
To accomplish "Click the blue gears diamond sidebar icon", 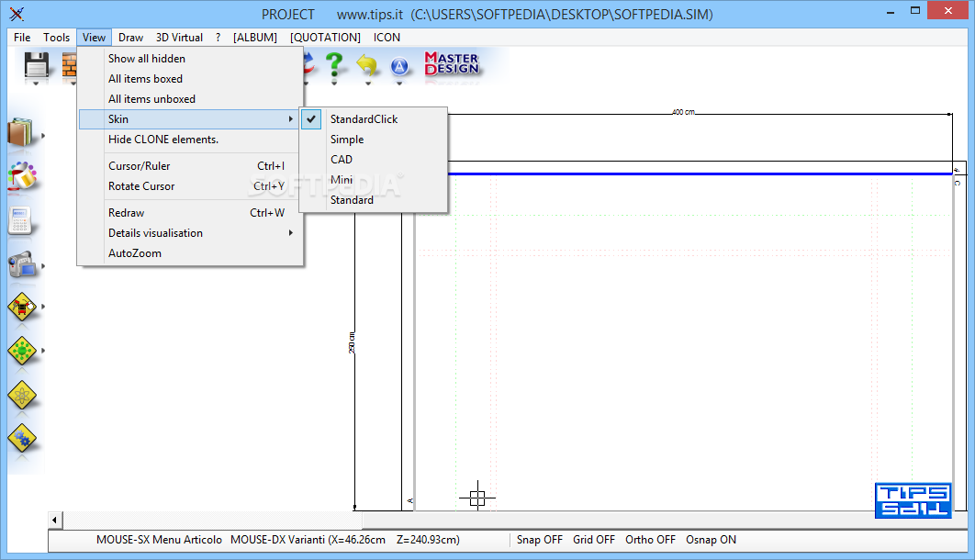I will pyautogui.click(x=22, y=439).
